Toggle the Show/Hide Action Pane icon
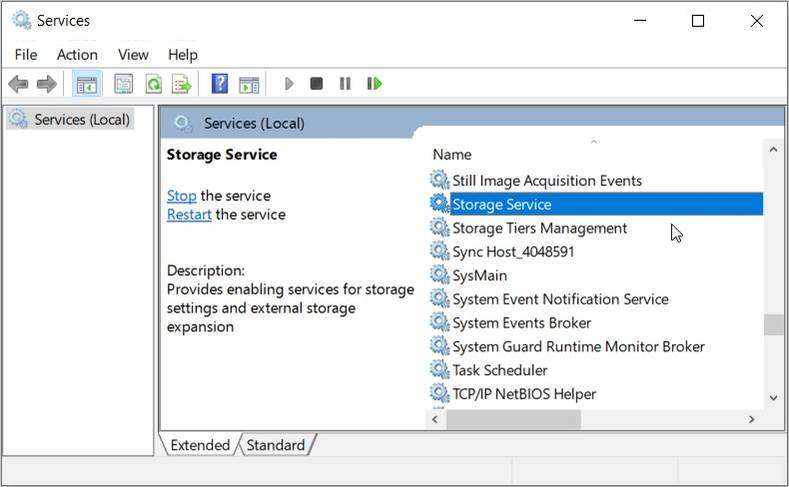 [249, 85]
